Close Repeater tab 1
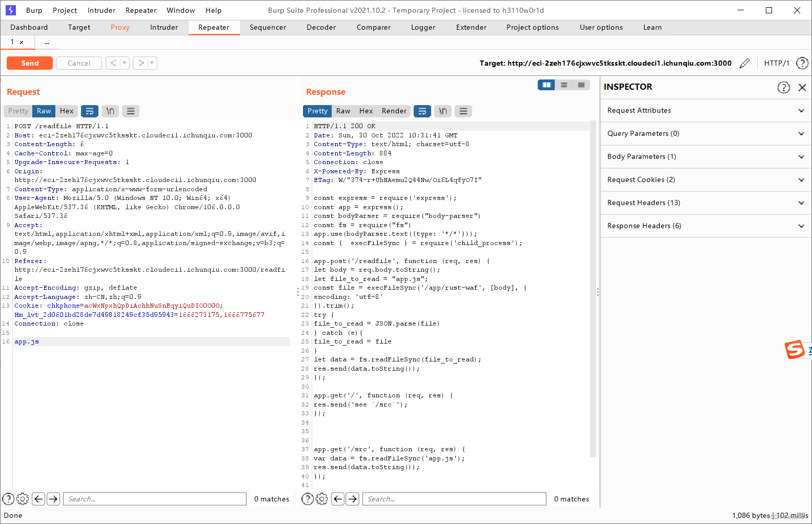Image resolution: width=812 pixels, height=524 pixels. tap(22, 43)
